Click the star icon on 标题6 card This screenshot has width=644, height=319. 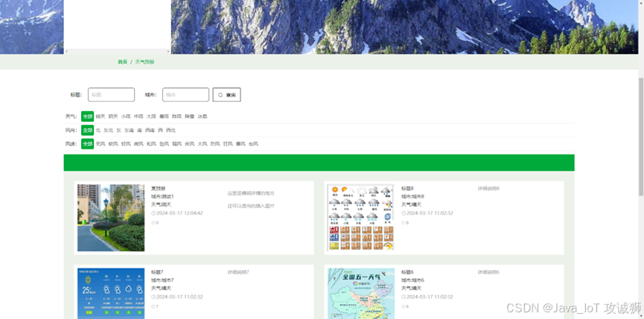pyautogui.click(x=404, y=306)
